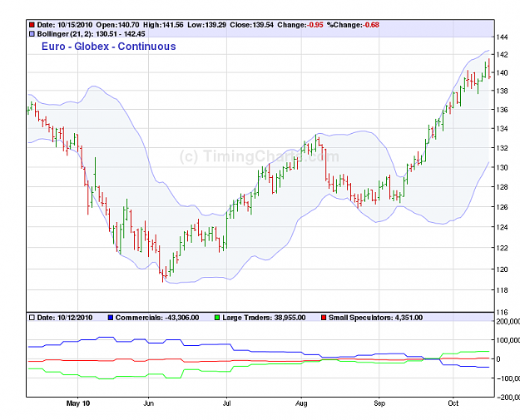This screenshot has height=420, width=520.
Task: Click the 128 price axis label
Action: [x=502, y=187]
